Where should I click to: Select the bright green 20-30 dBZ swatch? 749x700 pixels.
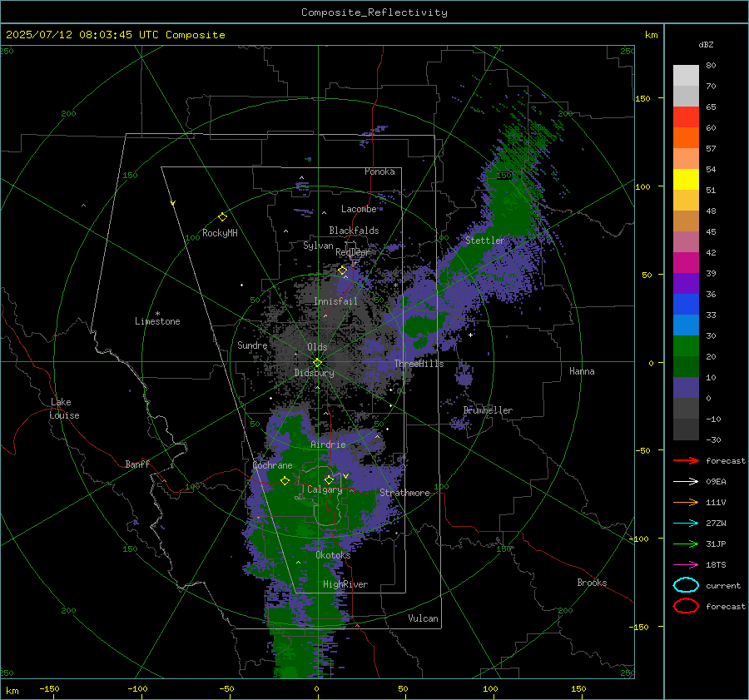[x=686, y=346]
